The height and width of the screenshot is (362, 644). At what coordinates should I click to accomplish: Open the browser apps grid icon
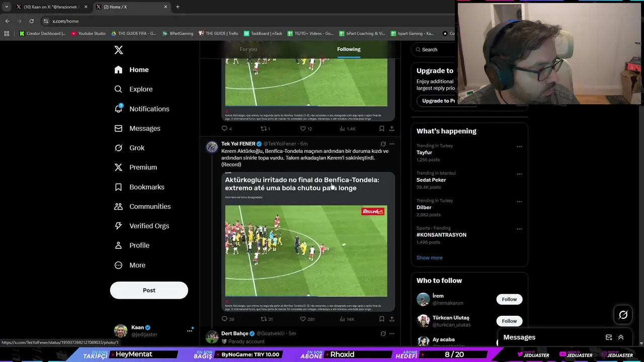tap(7, 34)
